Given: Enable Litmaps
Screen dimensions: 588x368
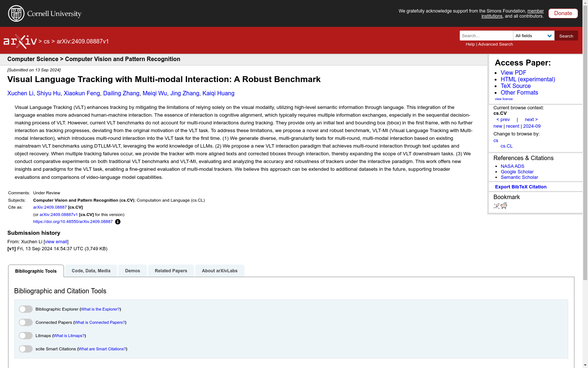Looking at the screenshot, I should [25, 335].
